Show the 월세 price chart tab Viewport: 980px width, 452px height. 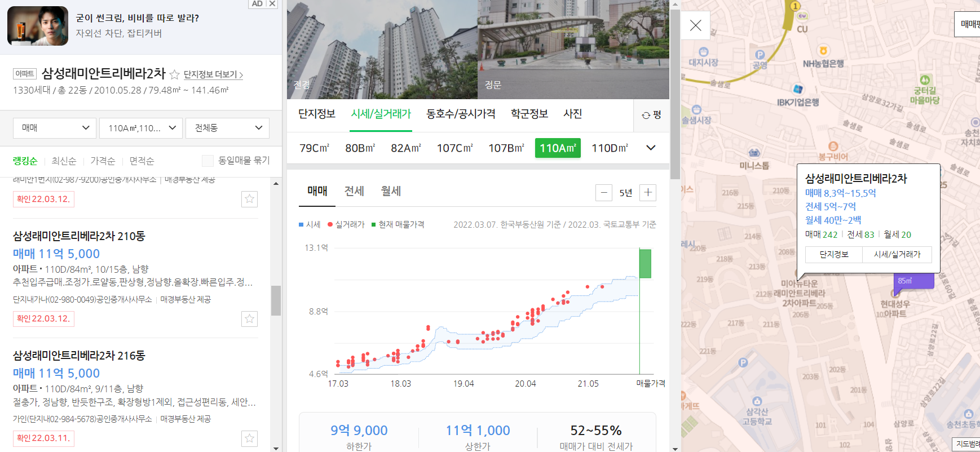point(391,191)
